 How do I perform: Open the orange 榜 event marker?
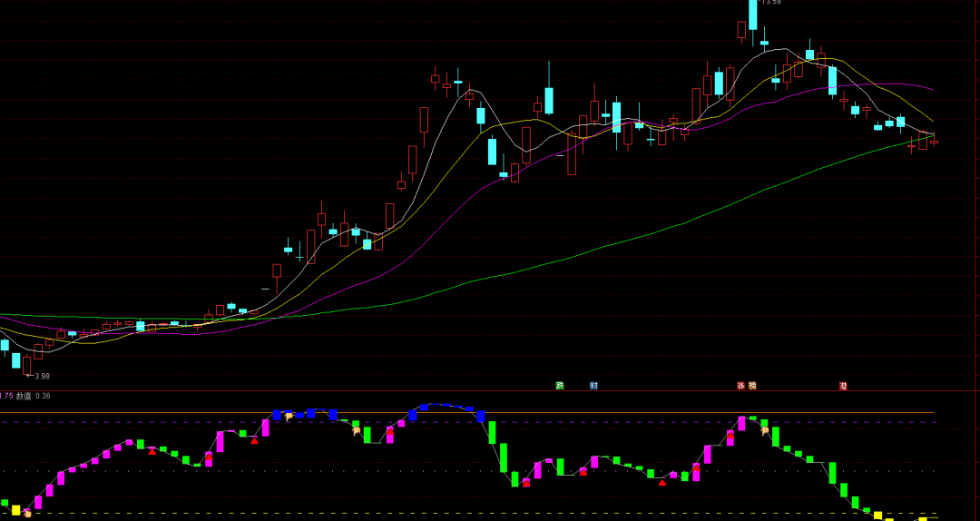[752, 385]
